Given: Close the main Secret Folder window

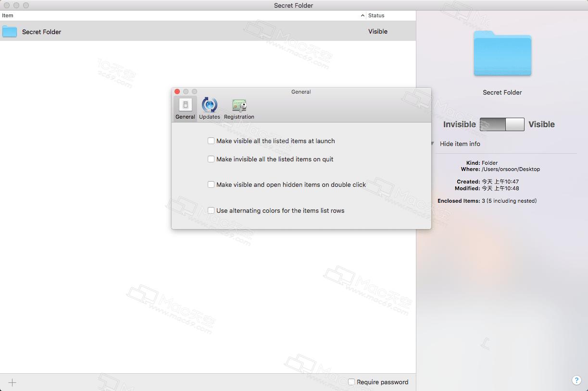Looking at the screenshot, I should [7, 5].
